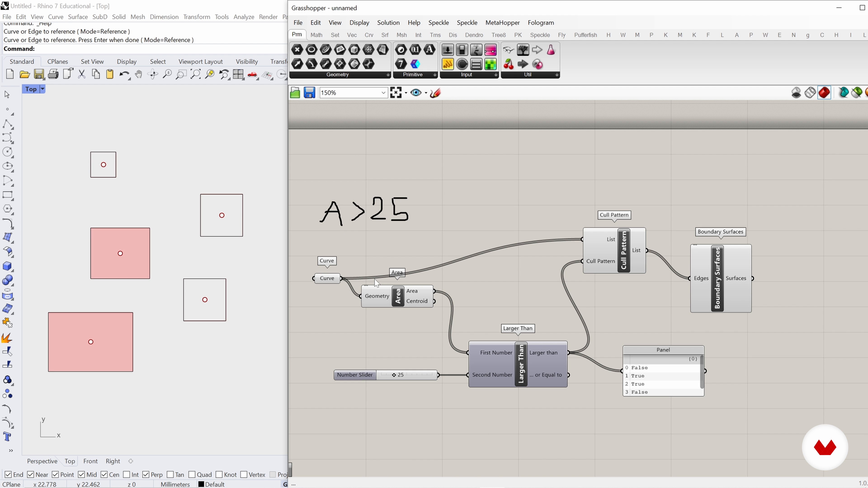This screenshot has width=868, height=488.
Task: Expand the Util panel in Grasshopper ribbon
Action: pyautogui.click(x=557, y=75)
